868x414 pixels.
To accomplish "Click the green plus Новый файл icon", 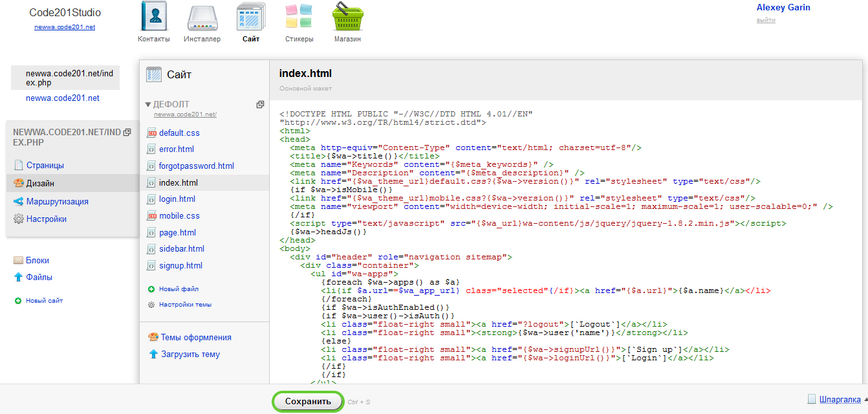I will 151,289.
